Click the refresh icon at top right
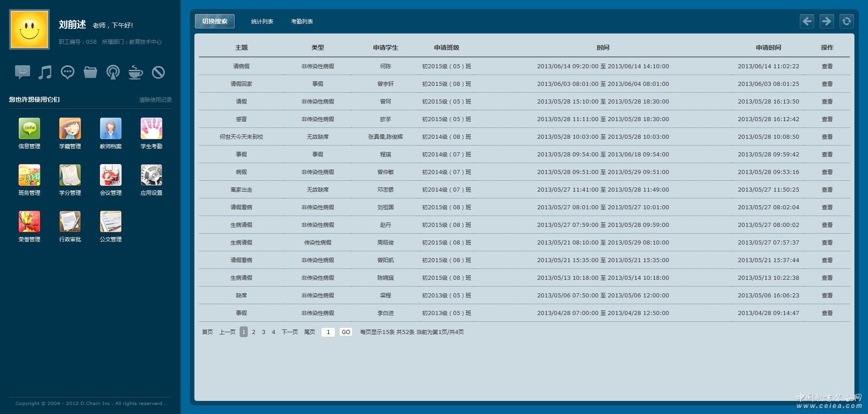The width and height of the screenshot is (868, 414). (x=846, y=21)
